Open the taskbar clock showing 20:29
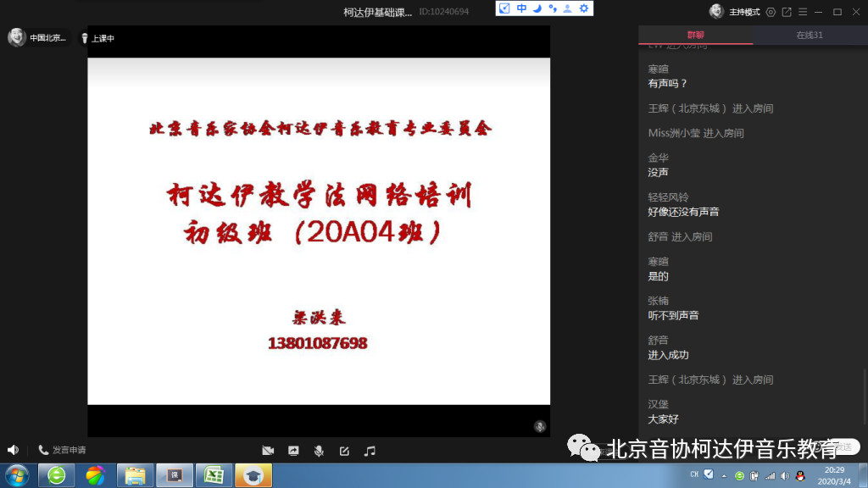Viewport: 868px width, 488px height. point(834,476)
